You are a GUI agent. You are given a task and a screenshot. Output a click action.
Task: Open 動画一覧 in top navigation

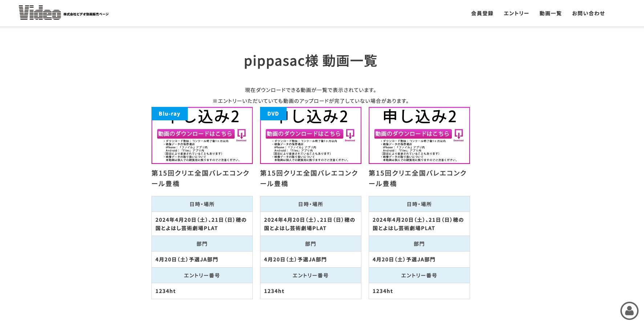click(x=550, y=13)
